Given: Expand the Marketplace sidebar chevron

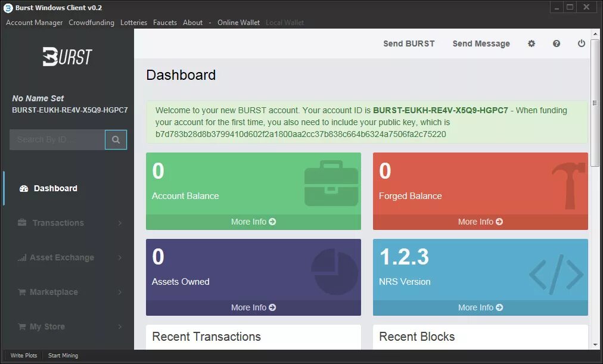Looking at the screenshot, I should coord(120,292).
